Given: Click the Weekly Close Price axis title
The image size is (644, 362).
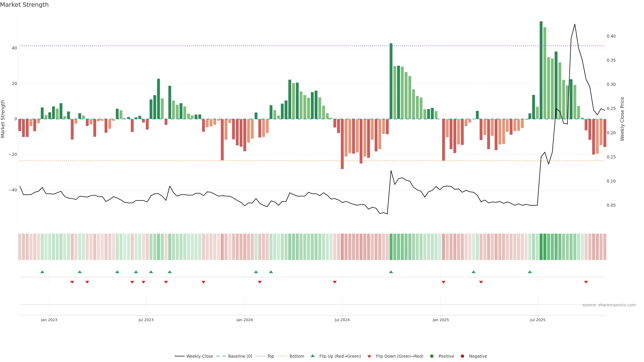Looking at the screenshot, I should pyautogui.click(x=622, y=119).
